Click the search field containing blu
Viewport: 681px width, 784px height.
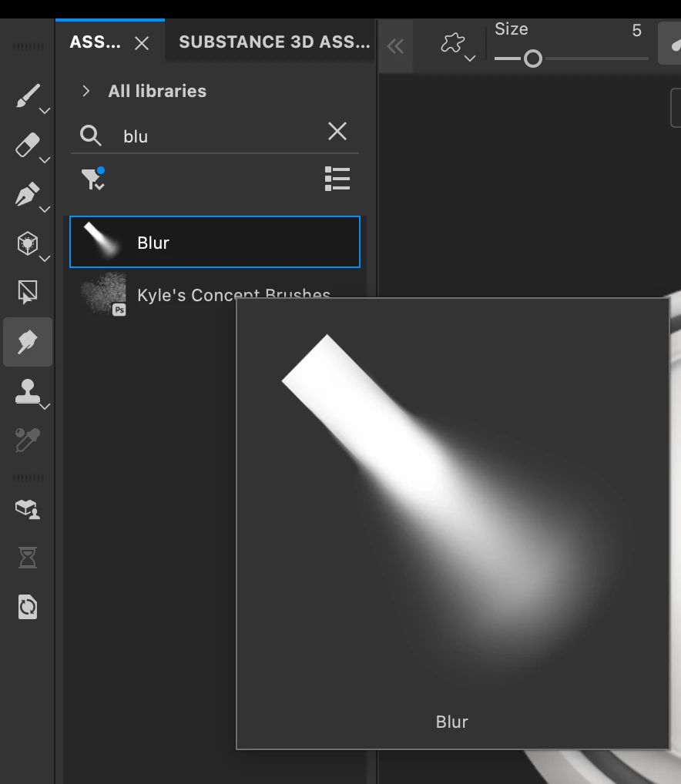point(215,136)
